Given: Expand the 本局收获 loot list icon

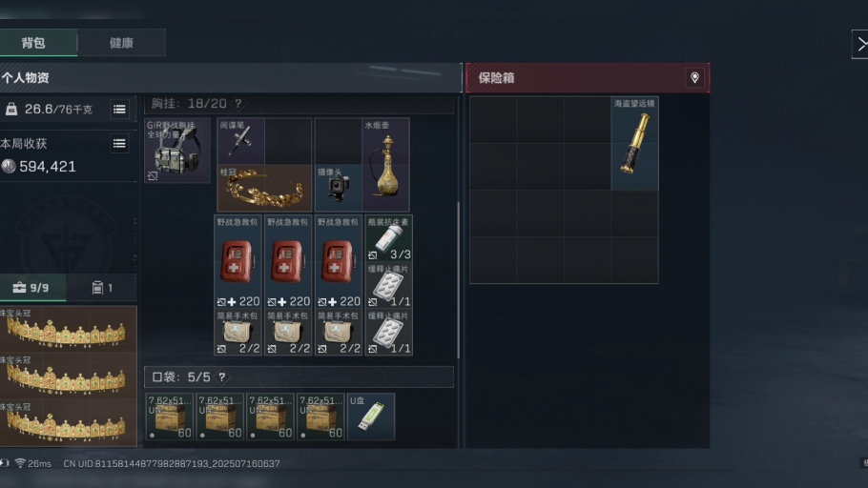Looking at the screenshot, I should point(119,144).
